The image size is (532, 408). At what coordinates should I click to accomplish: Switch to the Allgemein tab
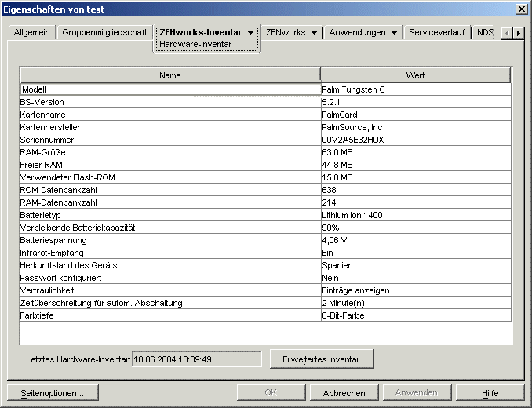(x=31, y=32)
